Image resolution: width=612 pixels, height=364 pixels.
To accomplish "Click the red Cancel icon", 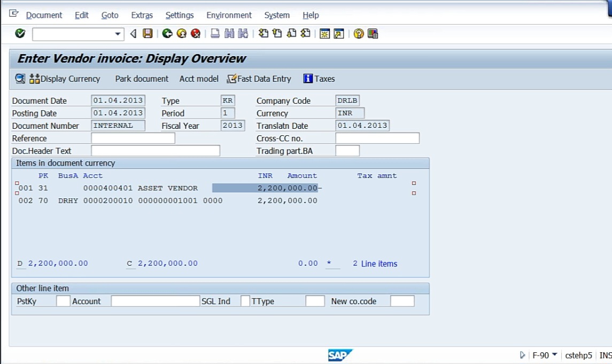I will (x=196, y=34).
